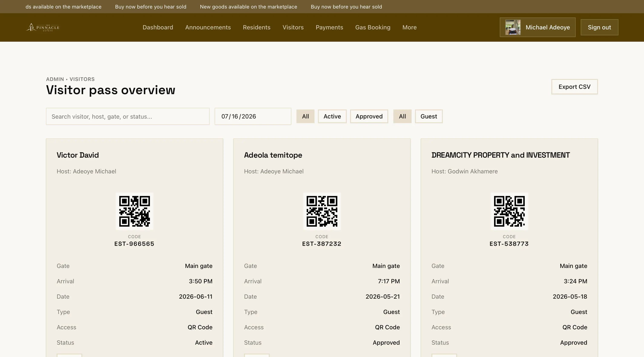Click the Active status on Victor David's card
Viewport: 644px width, 357px height.
click(x=204, y=343)
